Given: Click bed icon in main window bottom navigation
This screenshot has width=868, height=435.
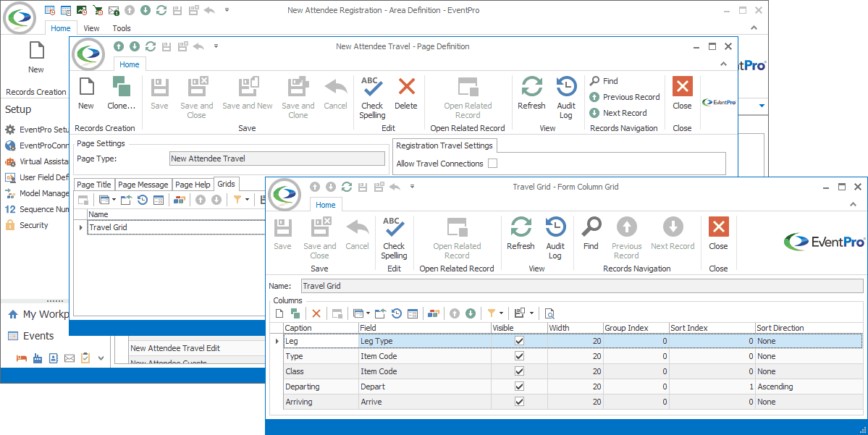Looking at the screenshot, I should [22, 358].
